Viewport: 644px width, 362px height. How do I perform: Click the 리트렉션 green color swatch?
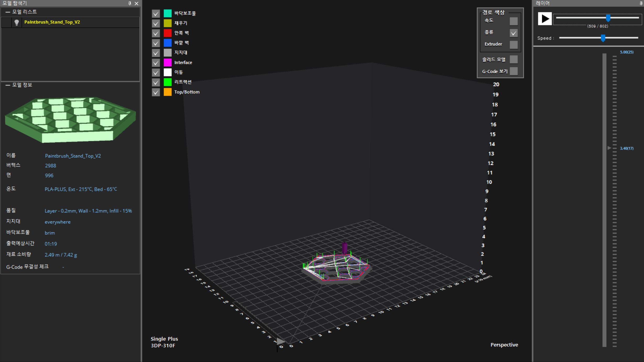pos(168,82)
